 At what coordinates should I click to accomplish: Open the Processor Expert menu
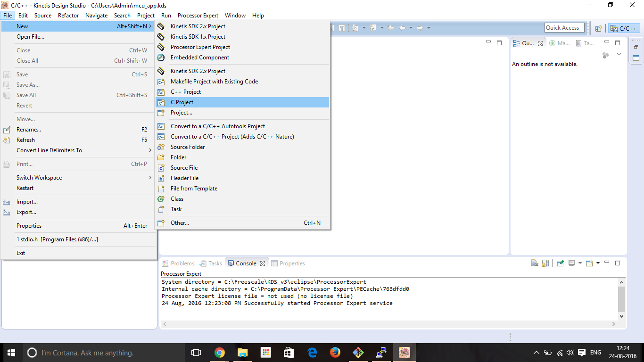click(x=198, y=16)
